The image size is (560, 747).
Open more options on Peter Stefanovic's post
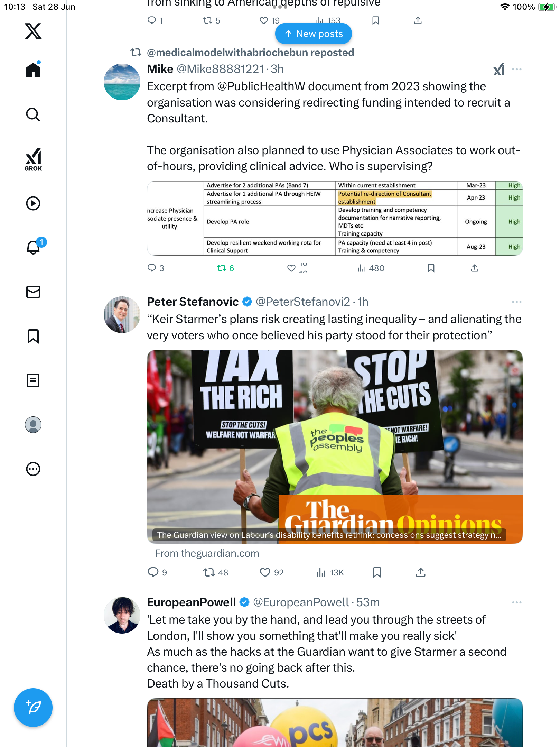[x=517, y=302]
